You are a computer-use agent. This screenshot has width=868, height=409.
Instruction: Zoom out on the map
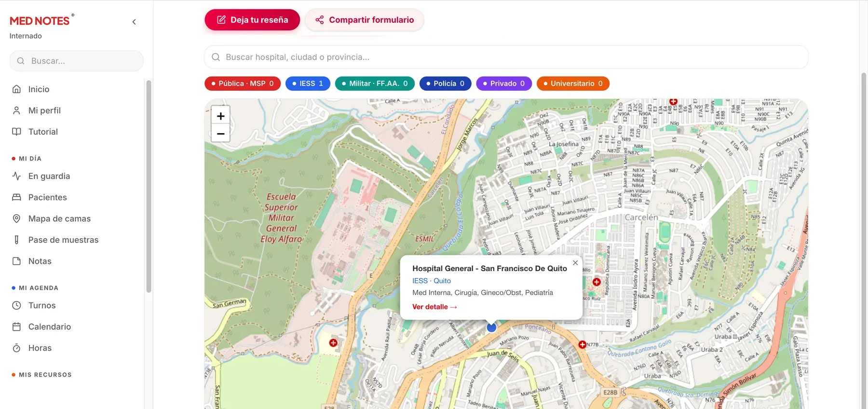(220, 134)
